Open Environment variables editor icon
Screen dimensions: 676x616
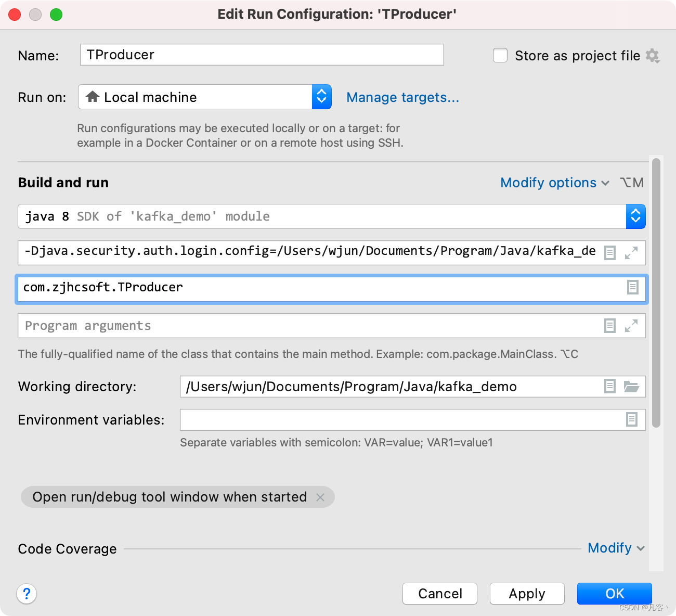(632, 419)
